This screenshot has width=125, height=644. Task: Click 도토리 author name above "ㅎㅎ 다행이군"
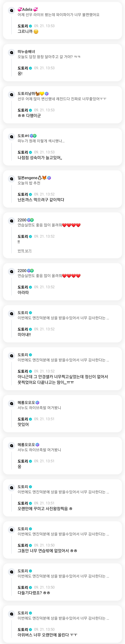(x=23, y=110)
